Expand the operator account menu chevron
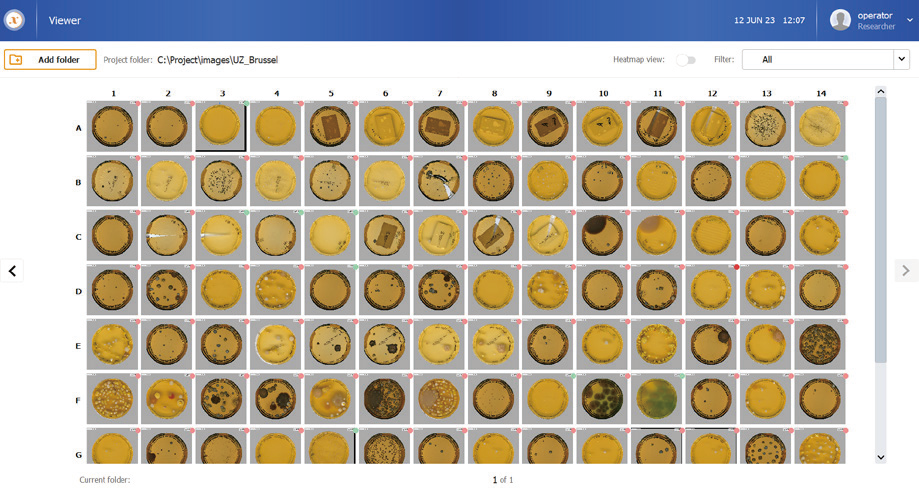Viewport: 919px width, 489px height. coord(909,20)
